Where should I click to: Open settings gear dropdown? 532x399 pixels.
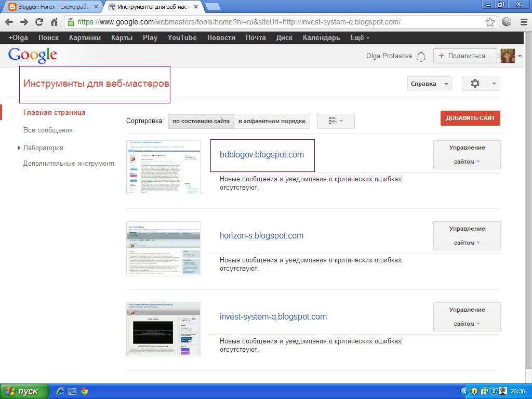[480, 84]
